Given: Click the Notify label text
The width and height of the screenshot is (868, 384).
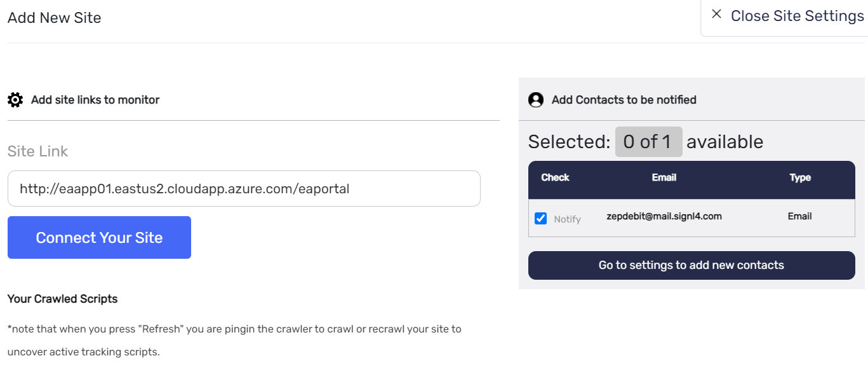Looking at the screenshot, I should tap(567, 219).
